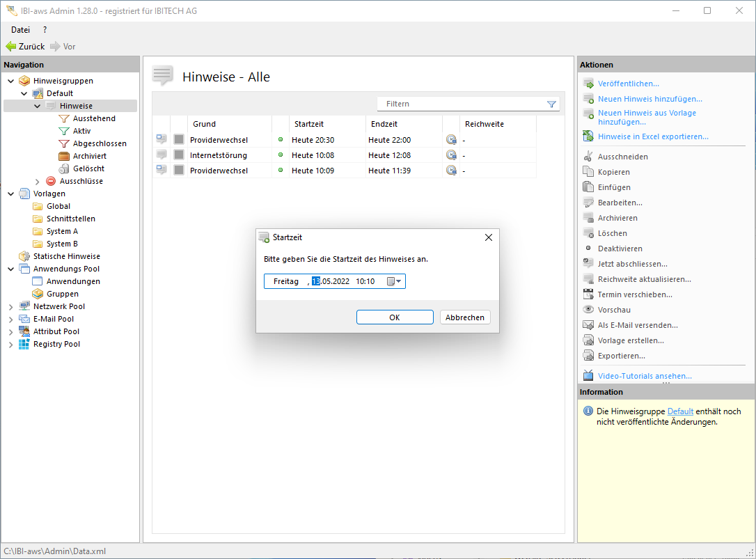Click the red Ausschlüsse icon in tree
The width and height of the screenshot is (756, 559).
[x=51, y=181]
